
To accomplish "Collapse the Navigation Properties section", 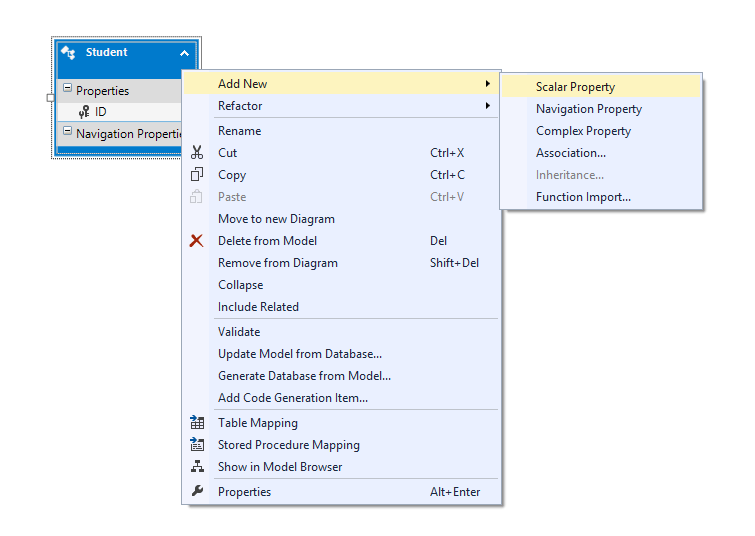I will (67, 131).
